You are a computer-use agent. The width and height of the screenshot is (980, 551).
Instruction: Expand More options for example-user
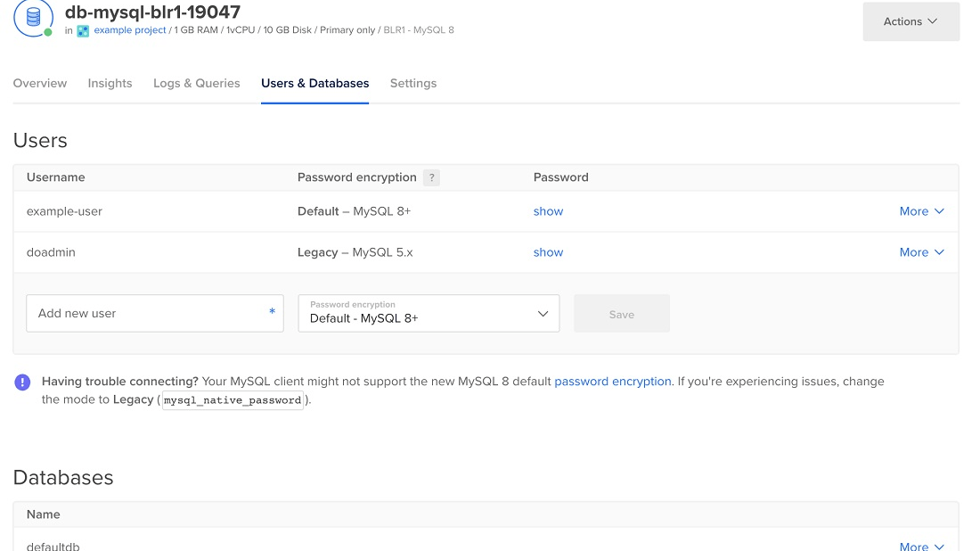click(x=921, y=211)
